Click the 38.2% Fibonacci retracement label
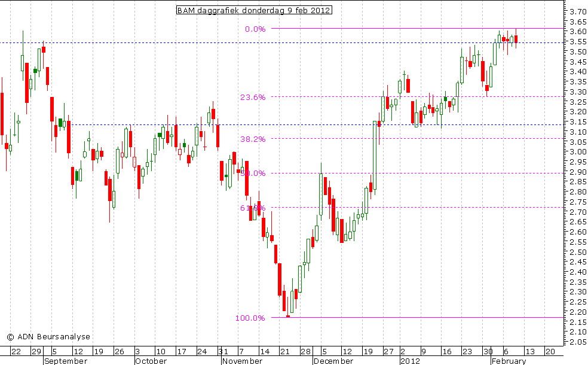588x365 pixels. pos(253,139)
